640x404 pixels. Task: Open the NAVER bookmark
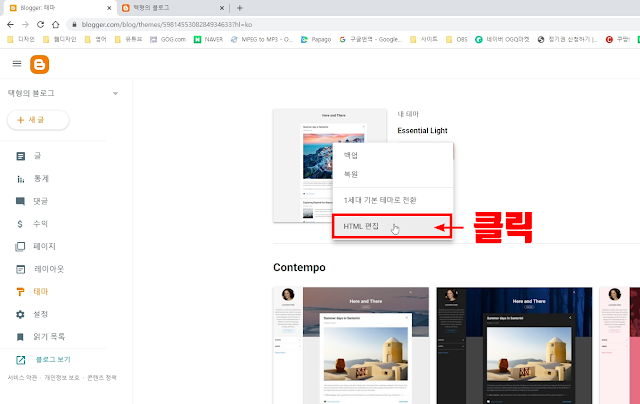point(209,40)
